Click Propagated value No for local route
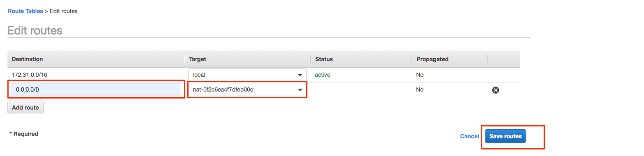Screen dimensions: 644x156 point(420,75)
